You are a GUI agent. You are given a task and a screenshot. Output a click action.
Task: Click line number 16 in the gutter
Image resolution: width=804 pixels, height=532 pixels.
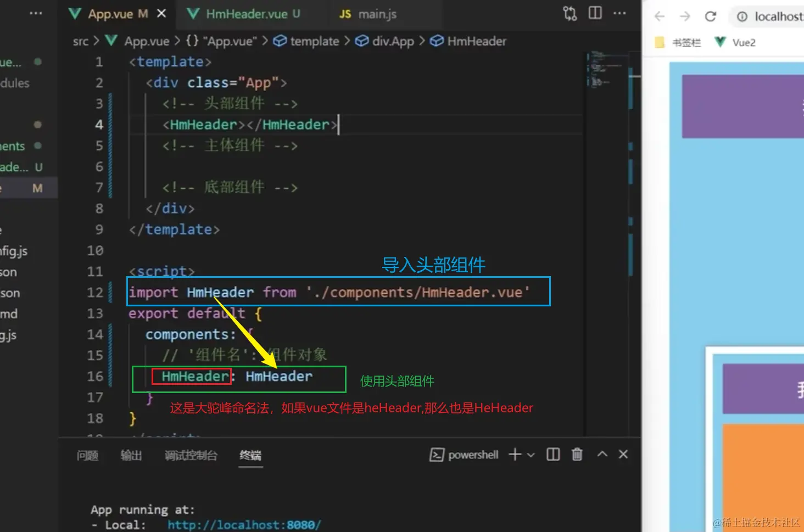(x=95, y=377)
